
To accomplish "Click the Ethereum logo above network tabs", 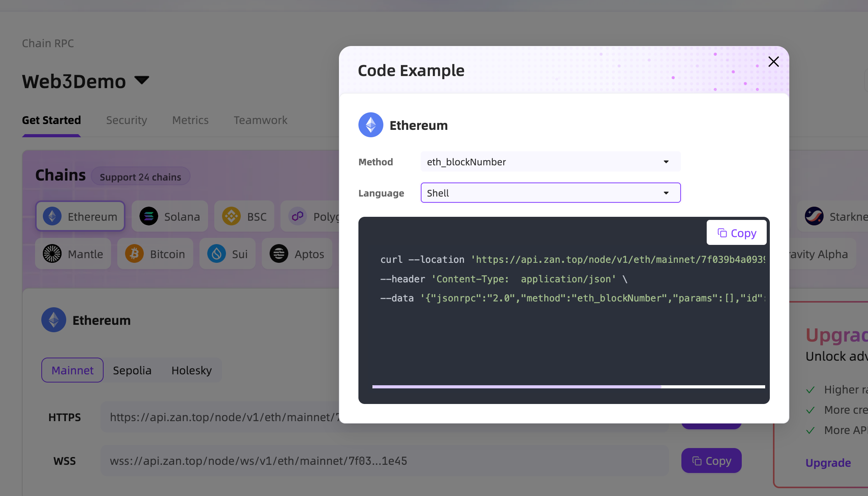I will (x=54, y=320).
